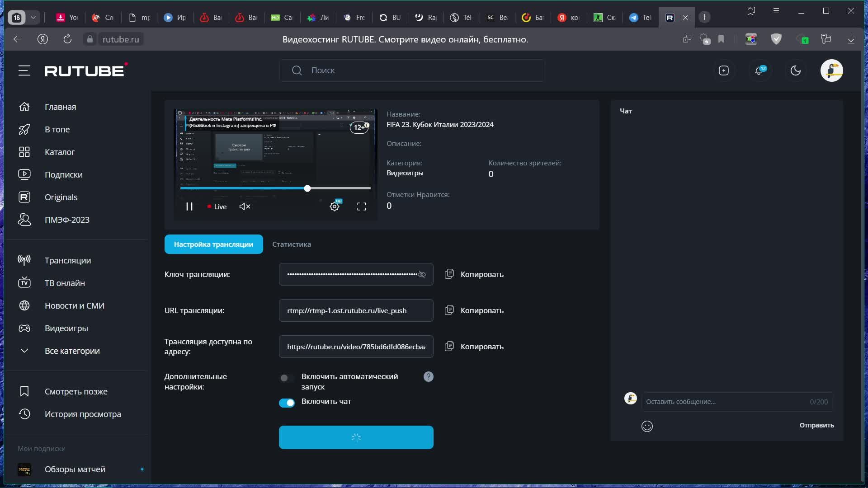Pause the live stream preview
Viewport: 868px width, 488px height.
coord(189,206)
